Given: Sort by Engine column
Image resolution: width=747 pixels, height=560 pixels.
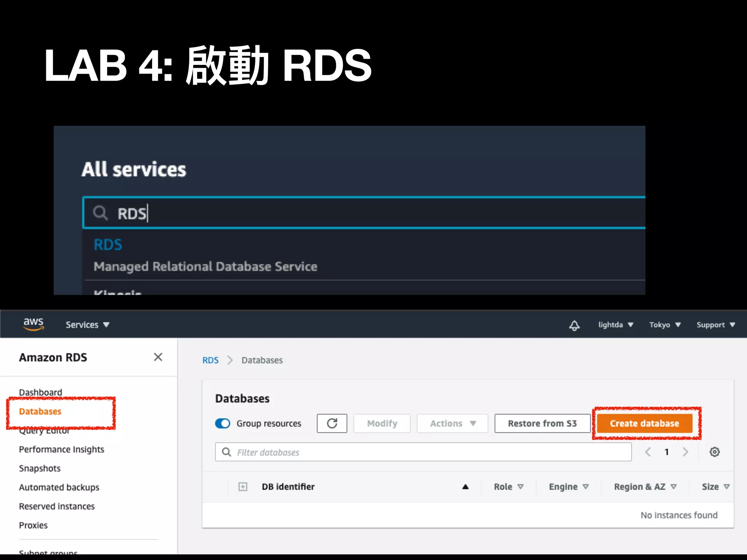Looking at the screenshot, I should click(x=569, y=487).
